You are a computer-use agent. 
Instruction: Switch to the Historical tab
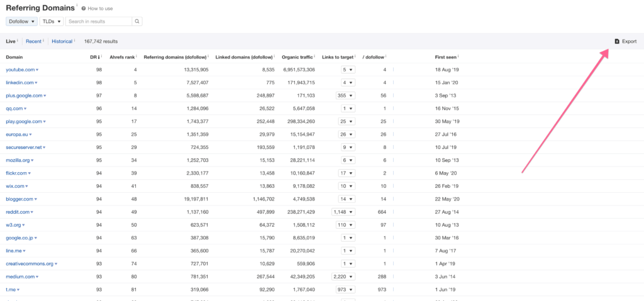(62, 41)
